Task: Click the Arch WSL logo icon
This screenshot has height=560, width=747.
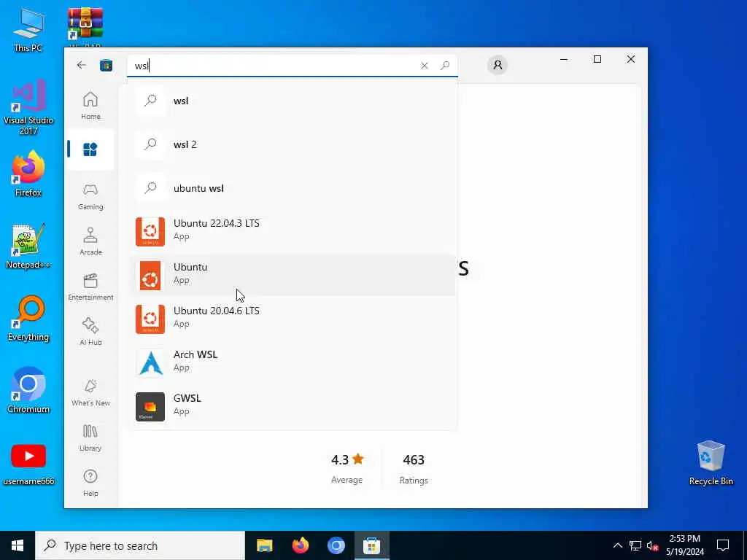Action: point(150,363)
